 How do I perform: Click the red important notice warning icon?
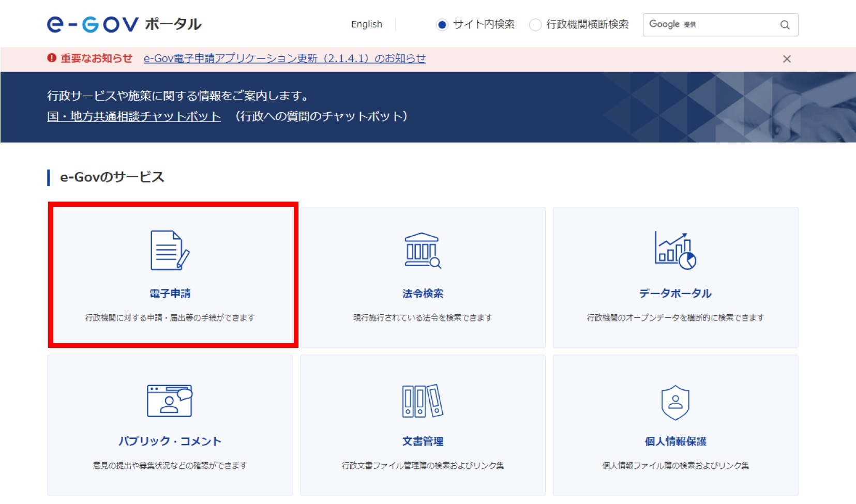(x=52, y=58)
